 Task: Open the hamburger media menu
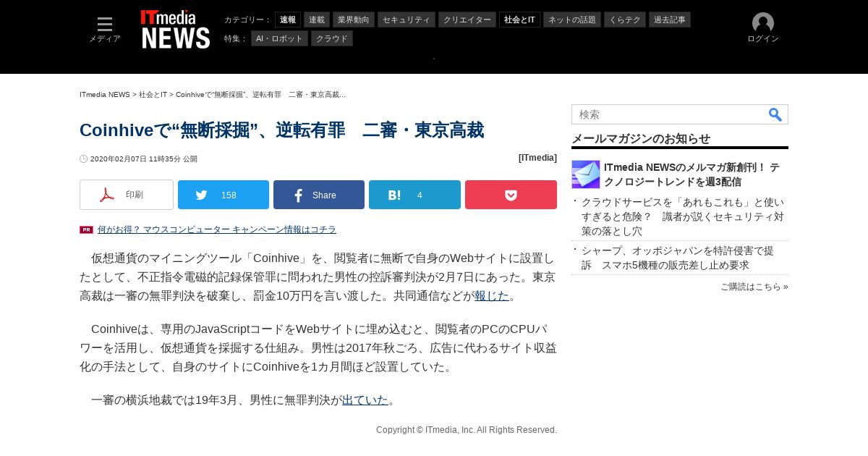105,25
